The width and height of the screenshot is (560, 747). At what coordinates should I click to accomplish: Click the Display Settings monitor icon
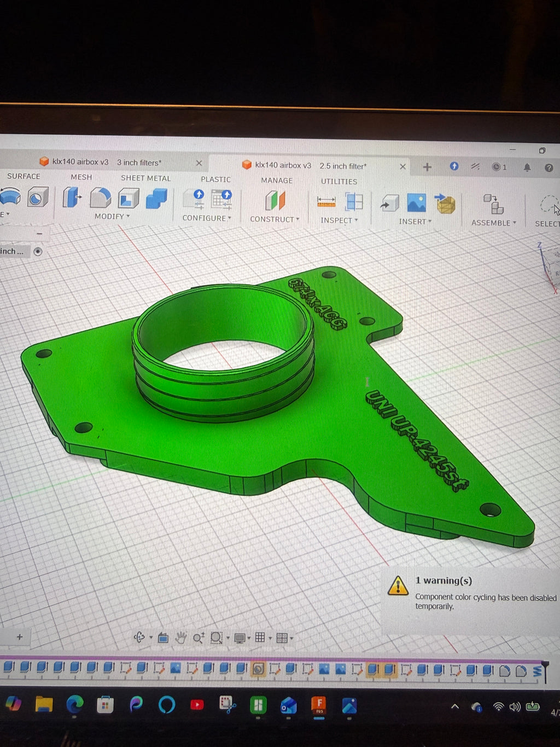240,638
